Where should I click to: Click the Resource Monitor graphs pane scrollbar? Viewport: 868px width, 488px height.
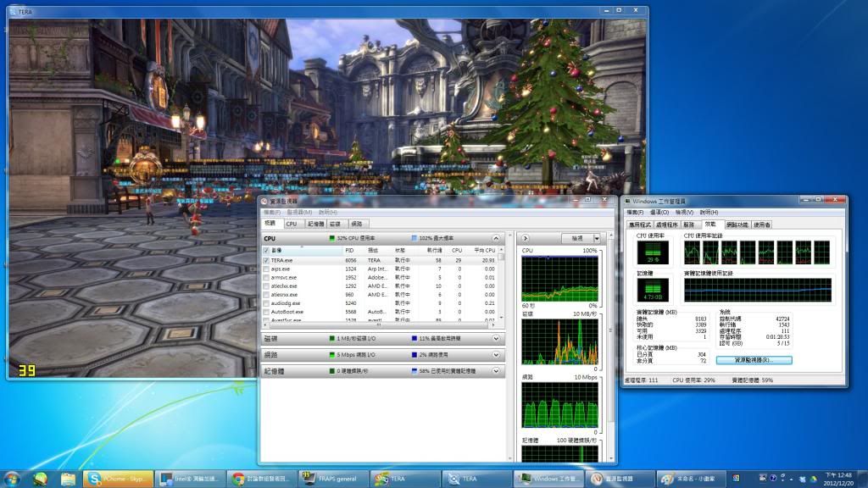point(611,347)
